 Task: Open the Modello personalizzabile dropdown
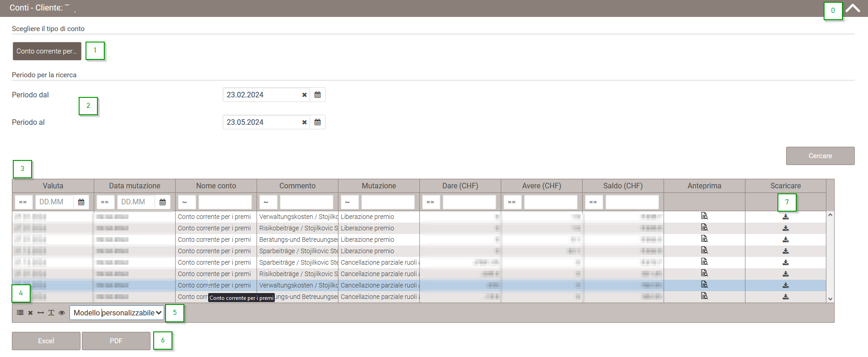[117, 313]
